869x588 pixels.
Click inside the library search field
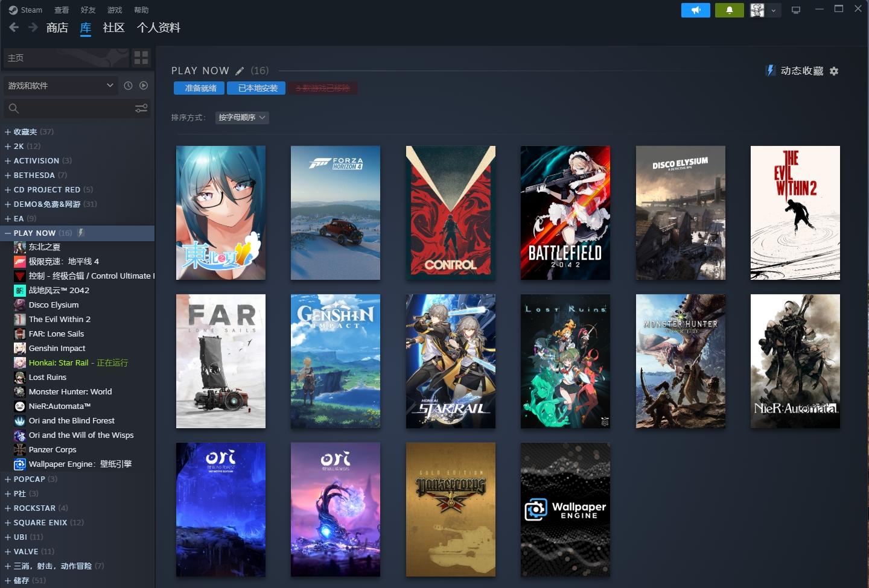click(77, 109)
